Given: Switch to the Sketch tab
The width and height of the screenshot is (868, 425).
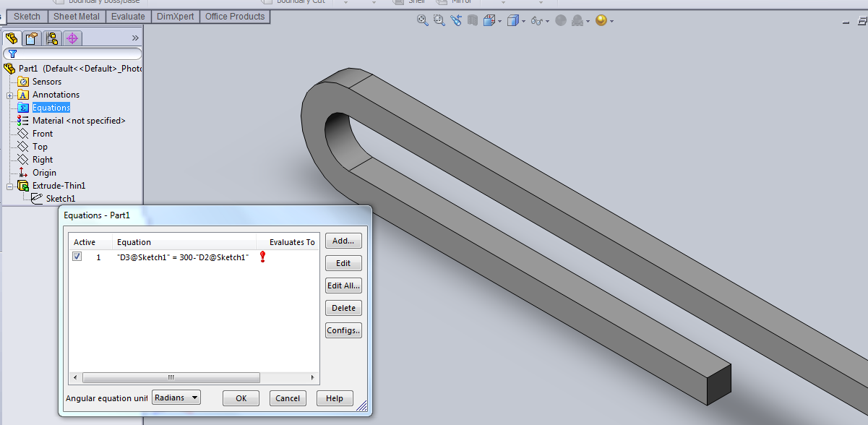Looking at the screenshot, I should click(27, 16).
